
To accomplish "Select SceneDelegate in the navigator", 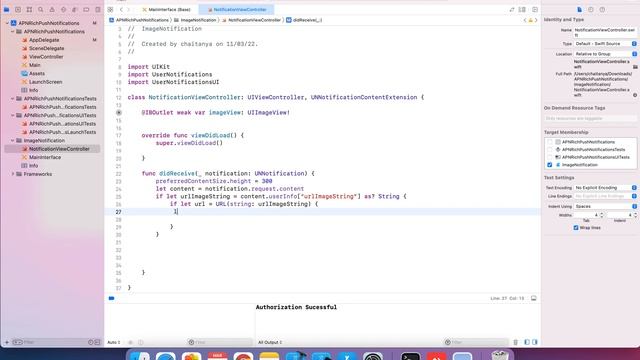I will pyautogui.click(x=47, y=49).
